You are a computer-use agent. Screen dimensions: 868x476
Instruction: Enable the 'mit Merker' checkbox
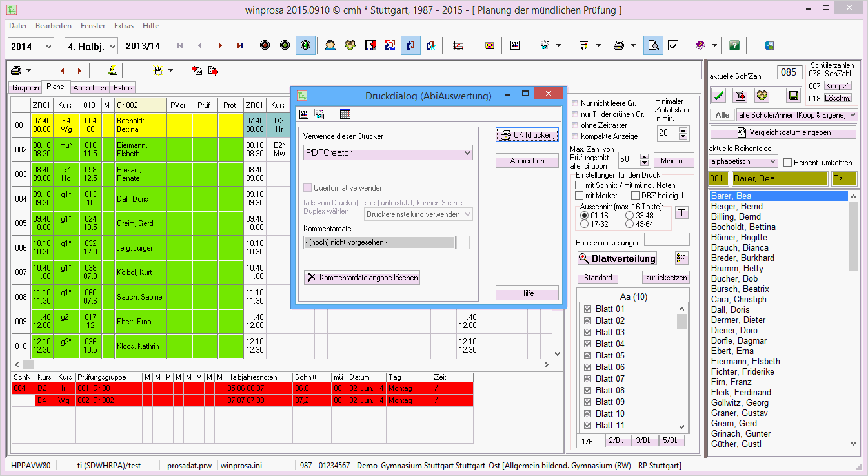pyautogui.click(x=580, y=196)
